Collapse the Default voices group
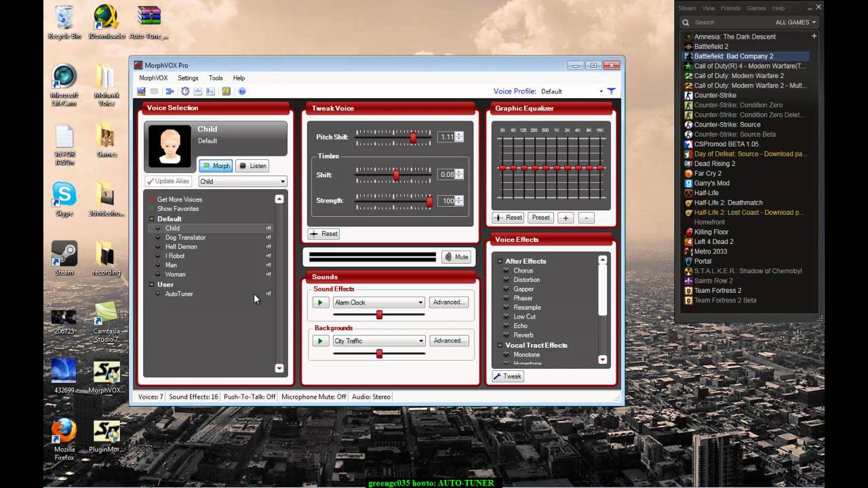Screen dimensions: 868x488 [152, 219]
